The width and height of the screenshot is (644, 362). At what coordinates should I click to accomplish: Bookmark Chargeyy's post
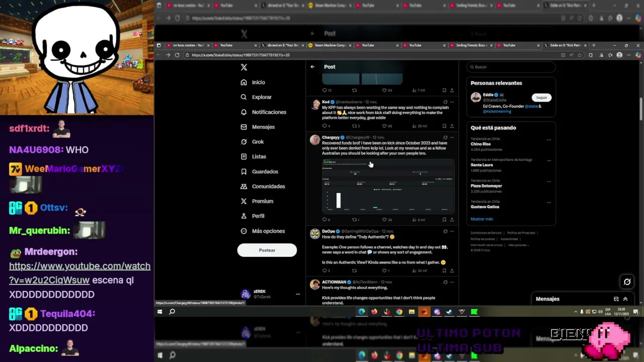[x=444, y=220]
